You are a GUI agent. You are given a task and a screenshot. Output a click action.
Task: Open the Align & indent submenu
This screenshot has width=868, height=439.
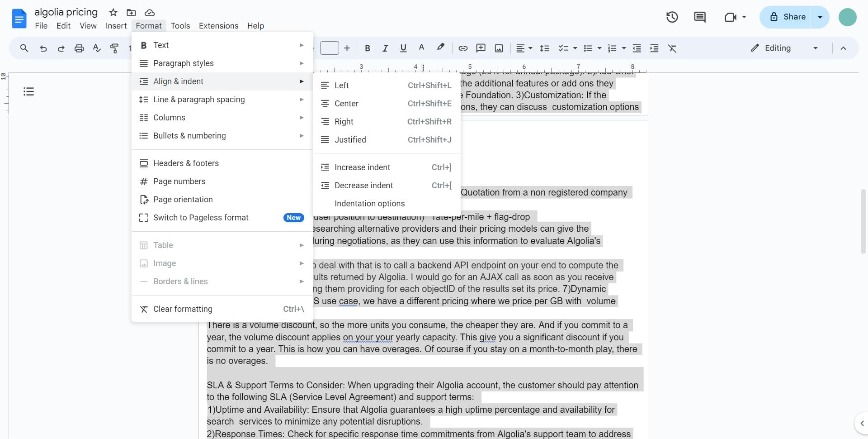point(179,81)
